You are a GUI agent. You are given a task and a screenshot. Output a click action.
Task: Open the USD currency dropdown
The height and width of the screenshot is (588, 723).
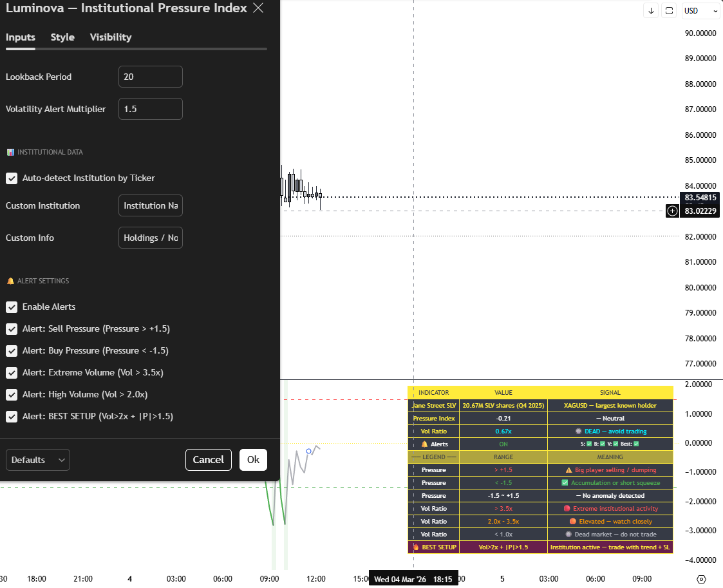(700, 11)
